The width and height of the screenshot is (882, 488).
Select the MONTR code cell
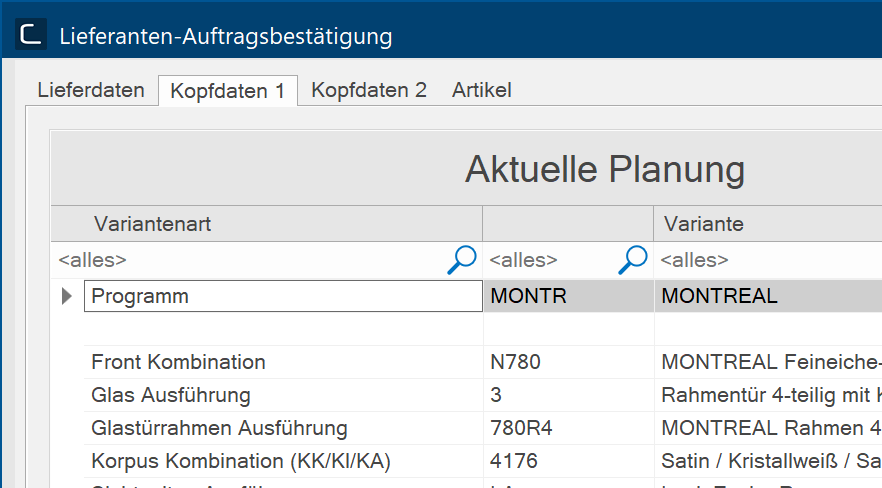tap(568, 296)
